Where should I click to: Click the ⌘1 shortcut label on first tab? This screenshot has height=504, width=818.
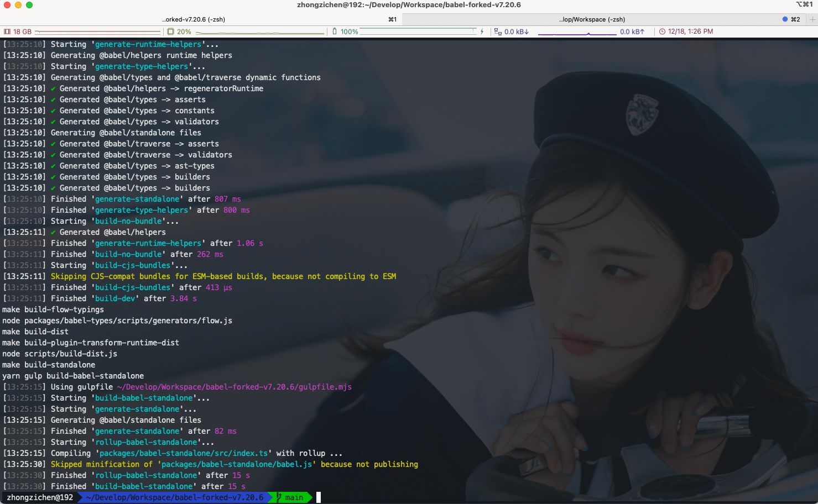[x=392, y=19]
